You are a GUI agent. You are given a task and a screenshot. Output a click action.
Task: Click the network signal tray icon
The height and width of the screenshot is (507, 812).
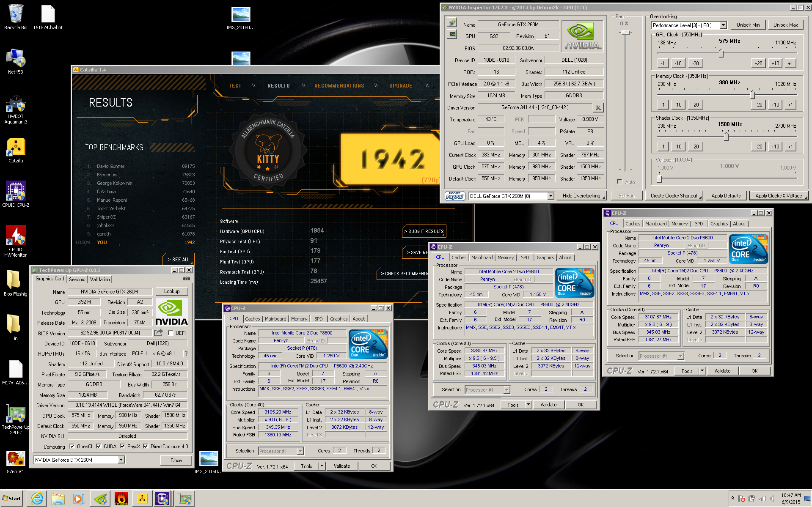[x=762, y=499]
